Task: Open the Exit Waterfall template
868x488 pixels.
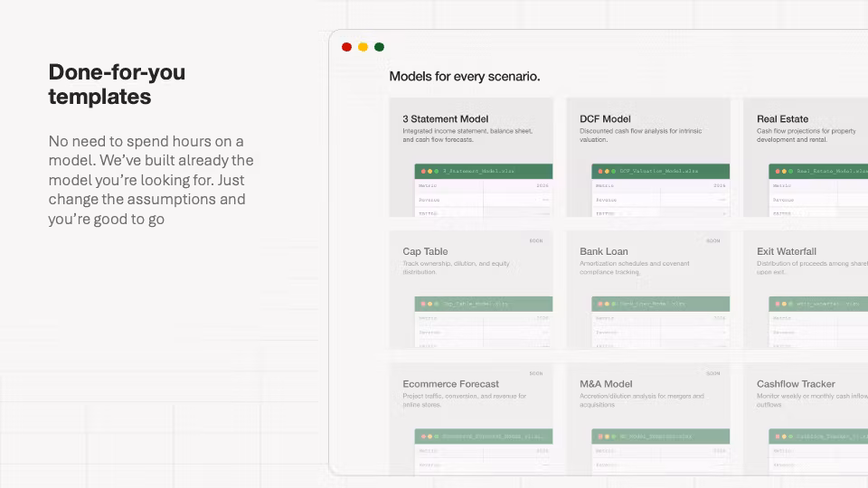Action: pyautogui.click(x=806, y=289)
